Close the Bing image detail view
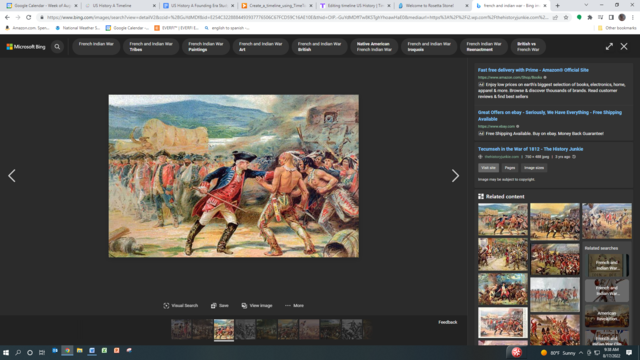The height and width of the screenshot is (360, 640). click(624, 47)
